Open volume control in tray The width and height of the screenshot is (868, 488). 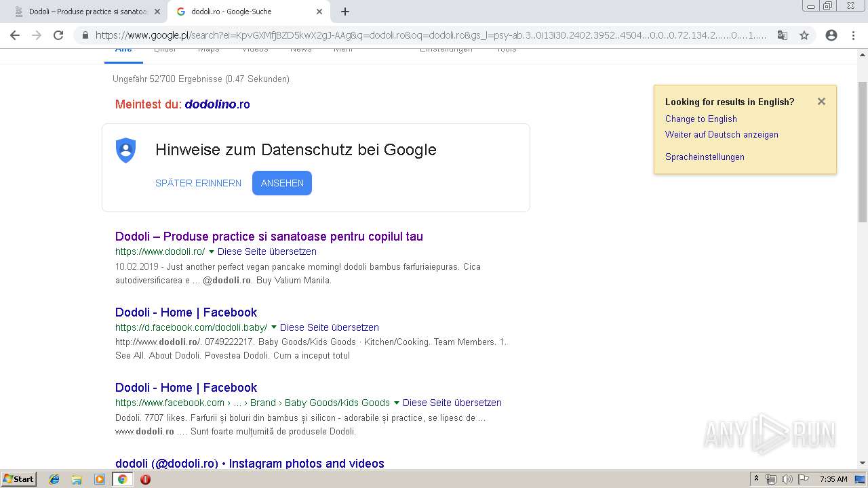787,479
